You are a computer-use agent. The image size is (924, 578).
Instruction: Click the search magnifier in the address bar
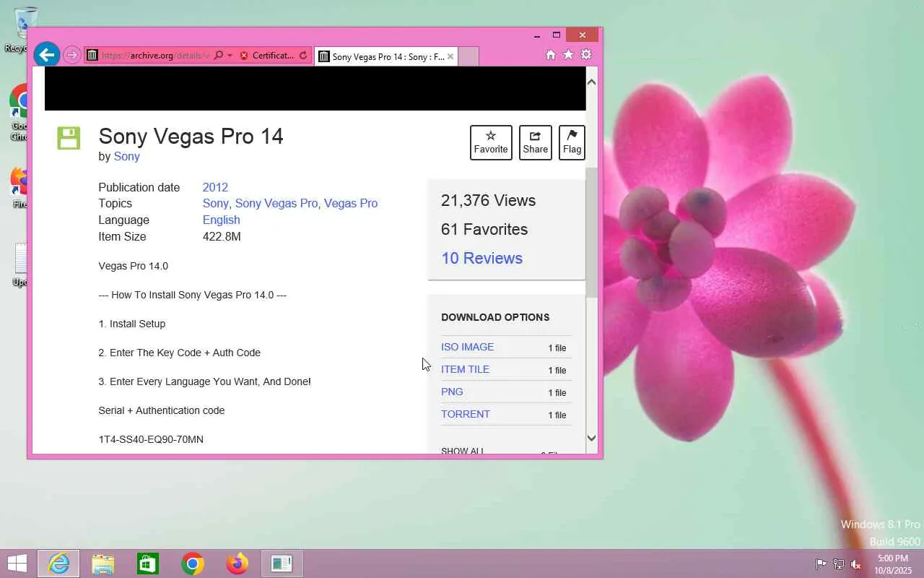point(218,56)
